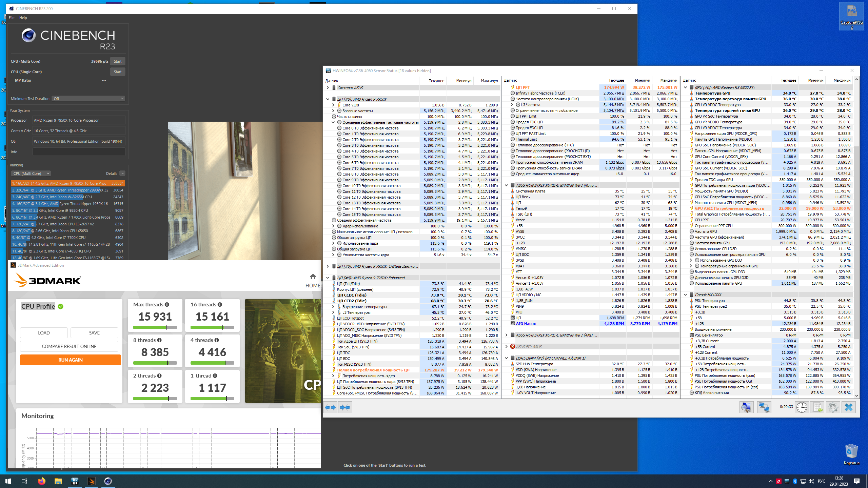Click the expand columns arrows icon
The image size is (868, 488).
[330, 407]
